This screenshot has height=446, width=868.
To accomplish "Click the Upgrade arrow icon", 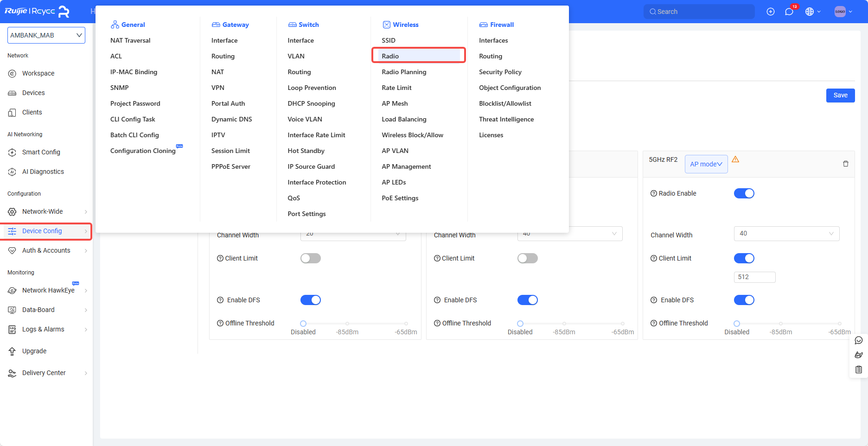I will (13, 351).
